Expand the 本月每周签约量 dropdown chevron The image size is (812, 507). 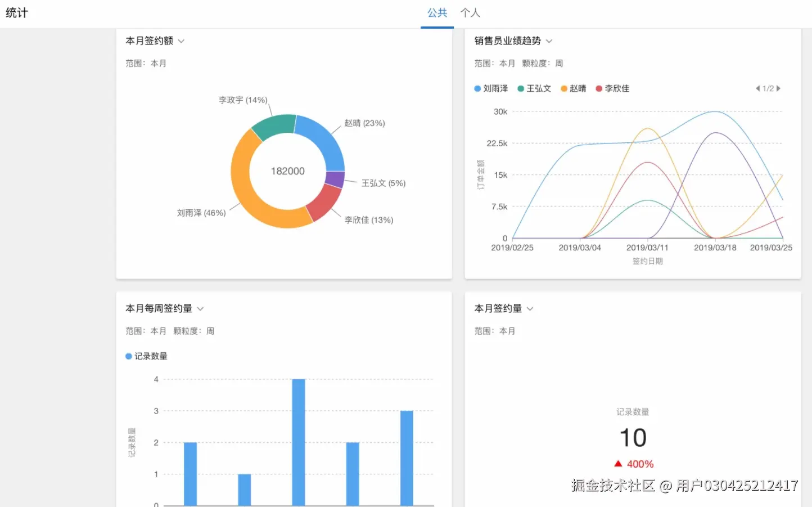coord(200,309)
